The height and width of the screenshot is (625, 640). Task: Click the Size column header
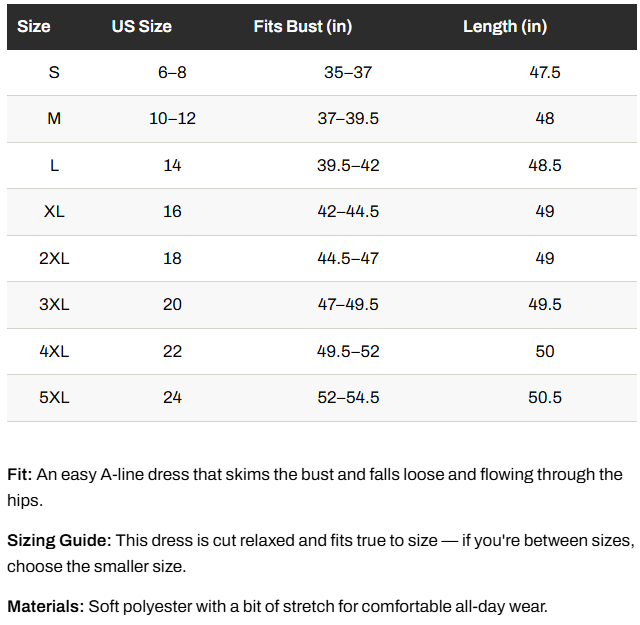tap(33, 27)
